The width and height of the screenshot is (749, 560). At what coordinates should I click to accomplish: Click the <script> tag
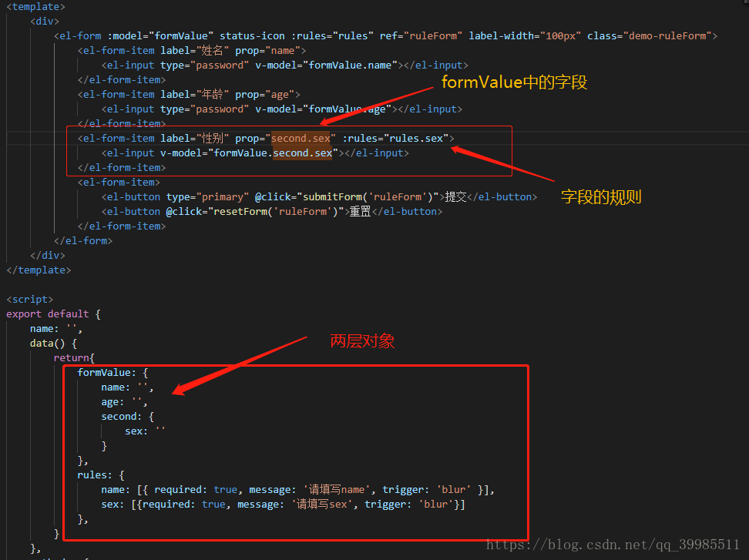pyautogui.click(x=29, y=300)
